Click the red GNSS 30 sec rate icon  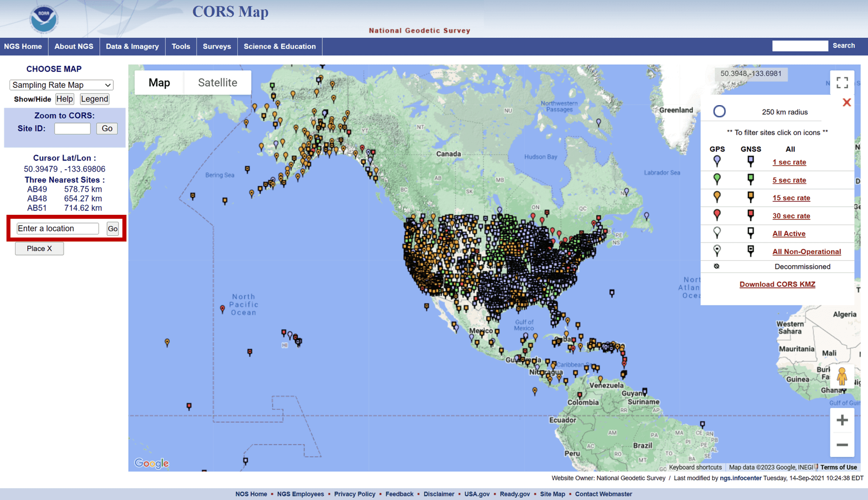pyautogui.click(x=750, y=214)
